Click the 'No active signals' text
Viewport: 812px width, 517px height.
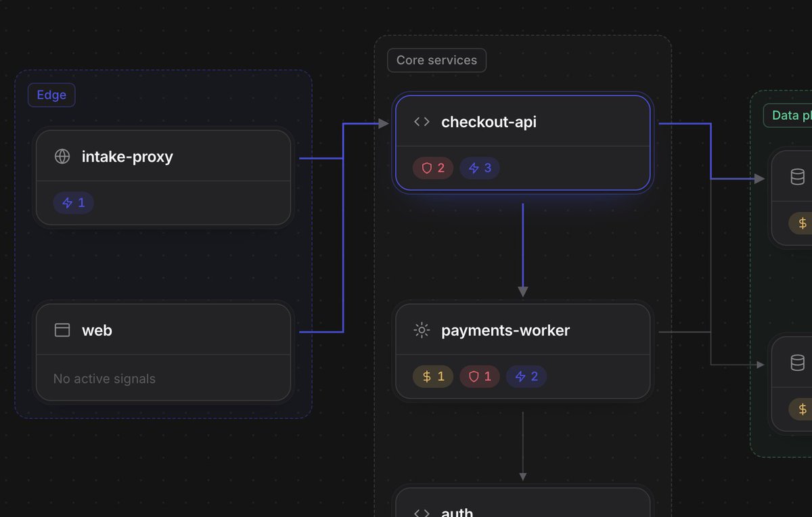[104, 379]
